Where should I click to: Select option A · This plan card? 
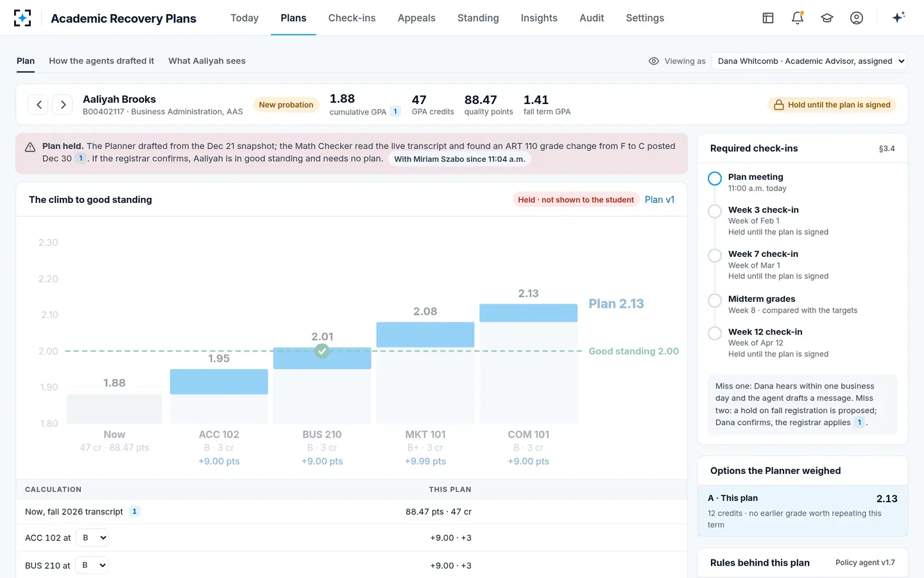point(802,511)
